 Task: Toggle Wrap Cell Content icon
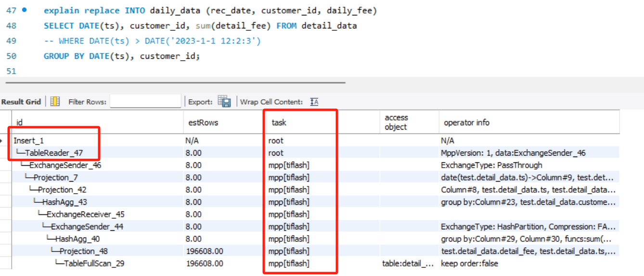[x=314, y=102]
